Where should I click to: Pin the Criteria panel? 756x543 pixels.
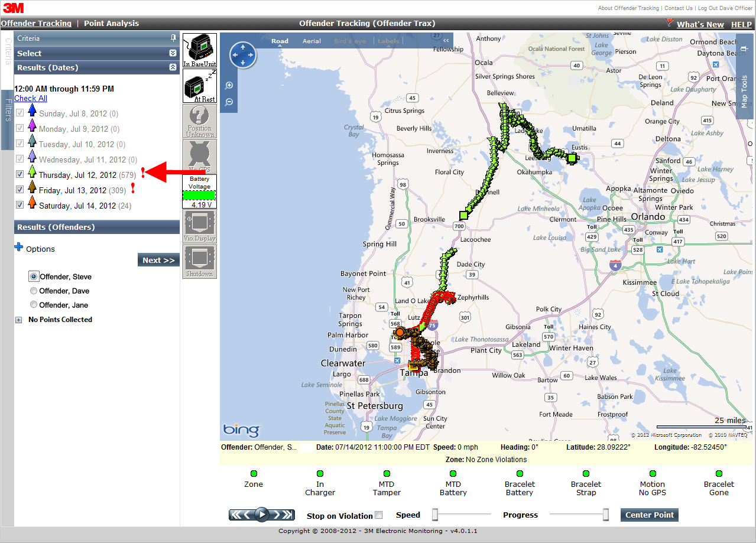click(x=173, y=38)
